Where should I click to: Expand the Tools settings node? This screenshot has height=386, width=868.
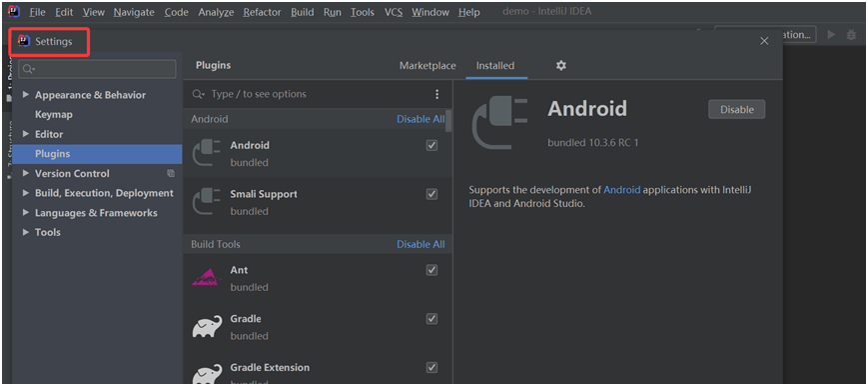[x=25, y=232]
